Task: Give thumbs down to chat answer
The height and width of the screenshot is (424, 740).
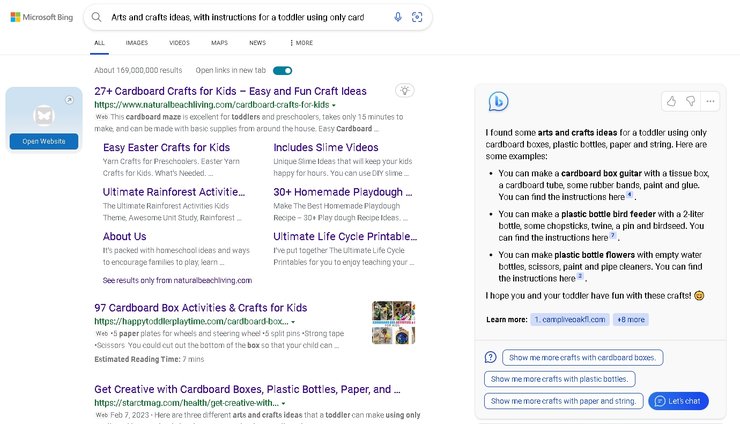Action: tap(690, 101)
